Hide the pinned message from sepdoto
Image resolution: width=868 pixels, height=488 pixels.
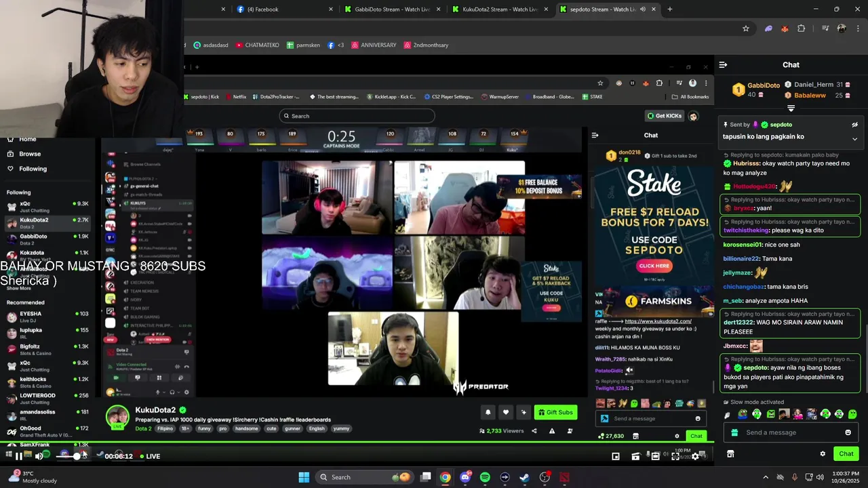(854, 125)
